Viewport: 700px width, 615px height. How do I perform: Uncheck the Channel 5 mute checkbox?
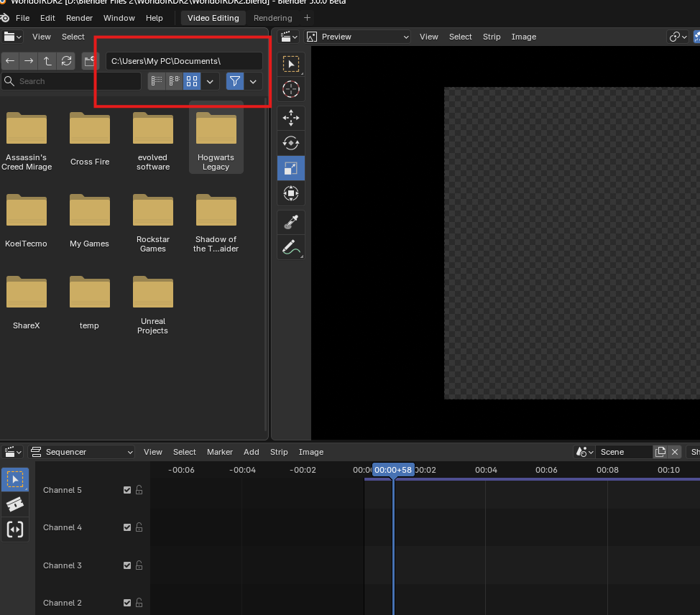[x=127, y=490]
